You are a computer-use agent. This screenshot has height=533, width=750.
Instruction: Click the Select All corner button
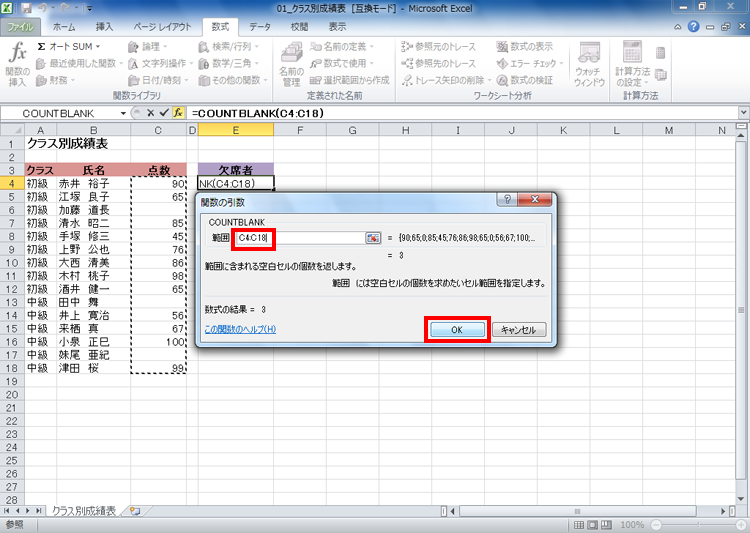coord(12,130)
